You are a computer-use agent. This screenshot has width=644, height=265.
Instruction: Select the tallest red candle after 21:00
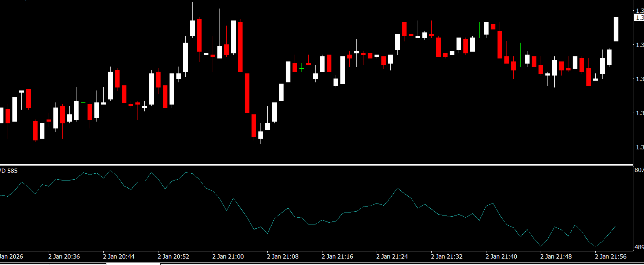(x=247, y=93)
